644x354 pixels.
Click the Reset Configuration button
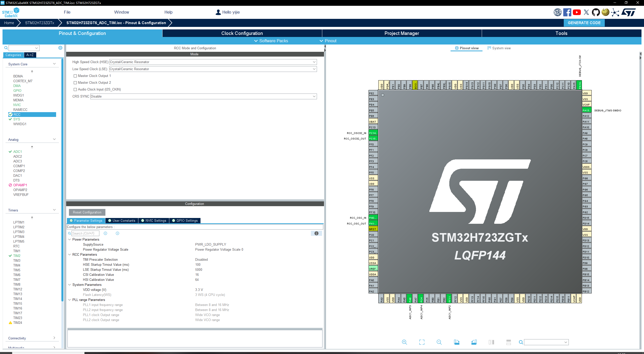click(87, 212)
